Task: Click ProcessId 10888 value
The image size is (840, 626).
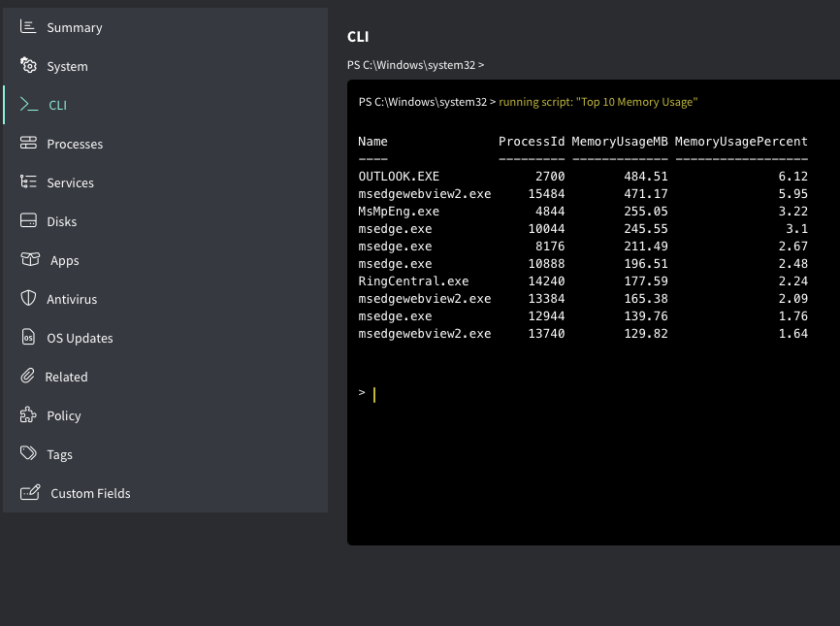Action: [546, 264]
